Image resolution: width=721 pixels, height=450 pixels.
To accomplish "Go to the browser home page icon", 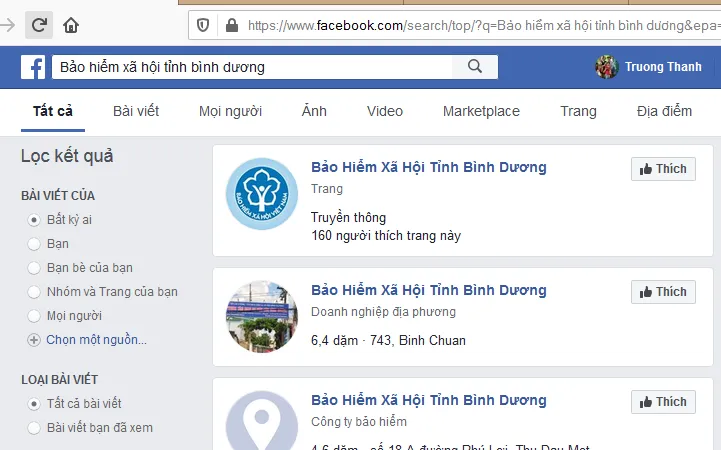I will [71, 25].
